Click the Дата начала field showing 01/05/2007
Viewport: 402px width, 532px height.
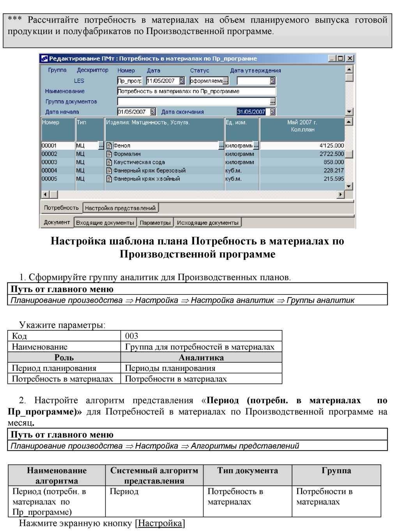point(133,112)
